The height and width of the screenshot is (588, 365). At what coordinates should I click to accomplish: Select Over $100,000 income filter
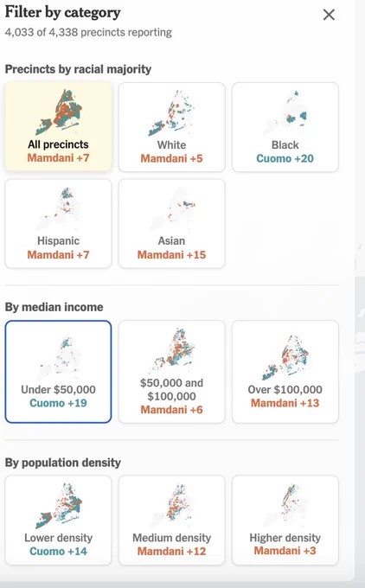[285, 372]
